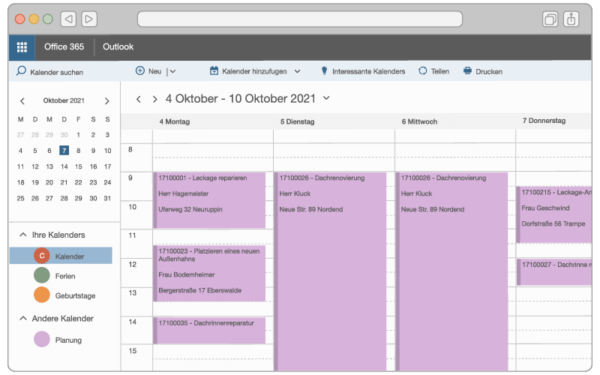Open the Office 365 app launcher grid
The width and height of the screenshot is (600, 375).
[x=22, y=47]
